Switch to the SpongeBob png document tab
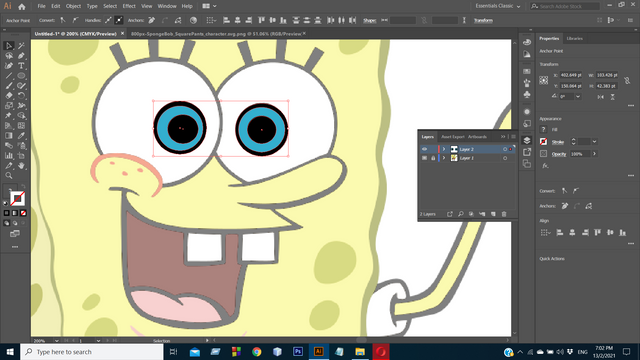Viewport: 640px width, 360px height. coord(216,34)
